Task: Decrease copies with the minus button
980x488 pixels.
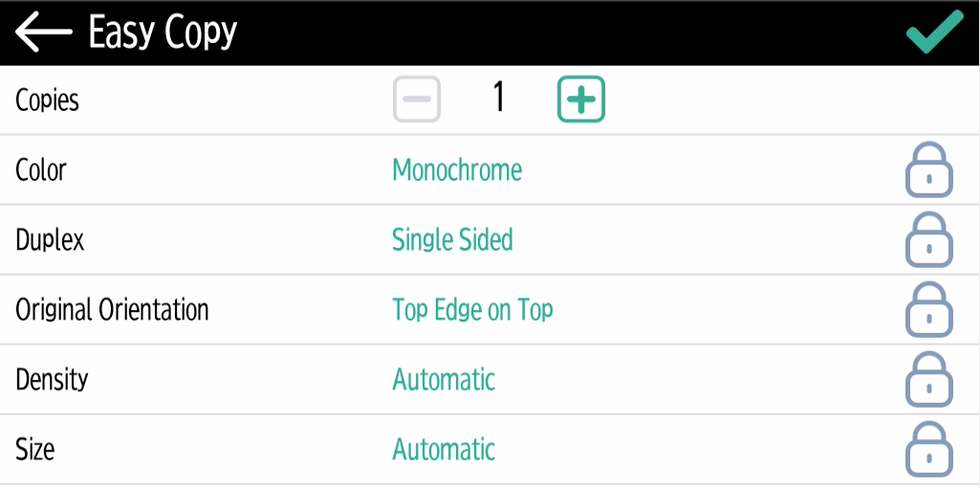Action: pos(417,100)
